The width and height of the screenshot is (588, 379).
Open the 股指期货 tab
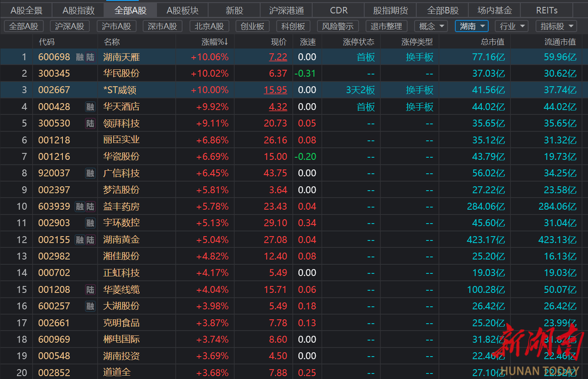point(390,10)
